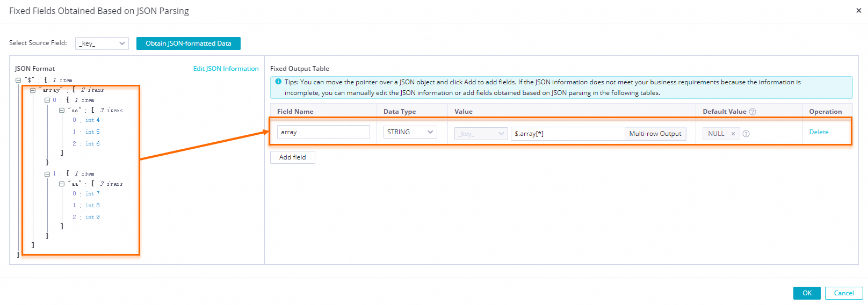Click the "2 items" label next to array

pyautogui.click(x=92, y=90)
